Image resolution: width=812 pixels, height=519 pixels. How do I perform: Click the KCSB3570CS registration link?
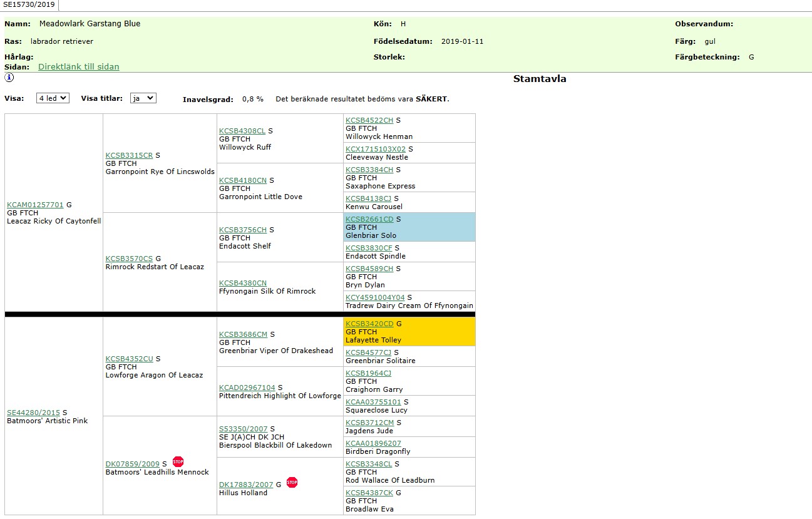[129, 259]
